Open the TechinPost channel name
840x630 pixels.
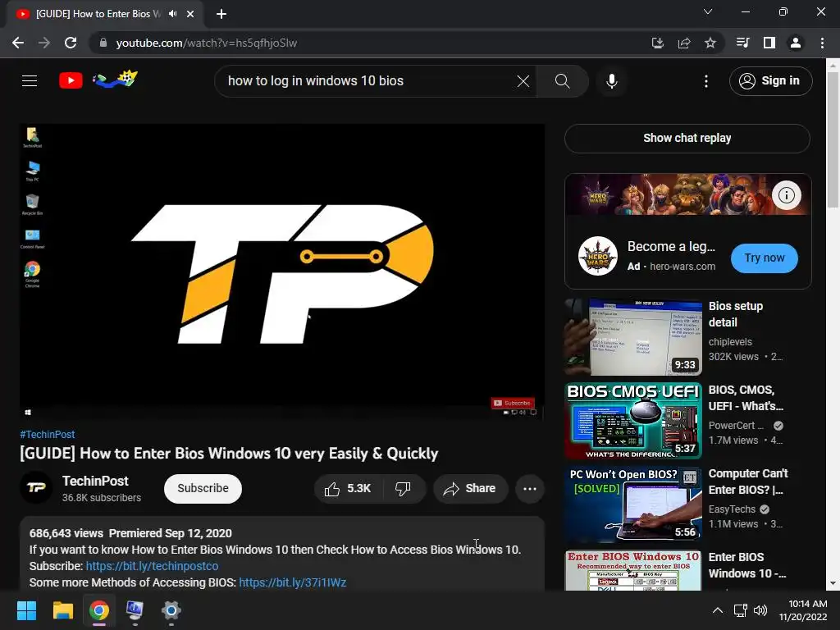coord(95,481)
